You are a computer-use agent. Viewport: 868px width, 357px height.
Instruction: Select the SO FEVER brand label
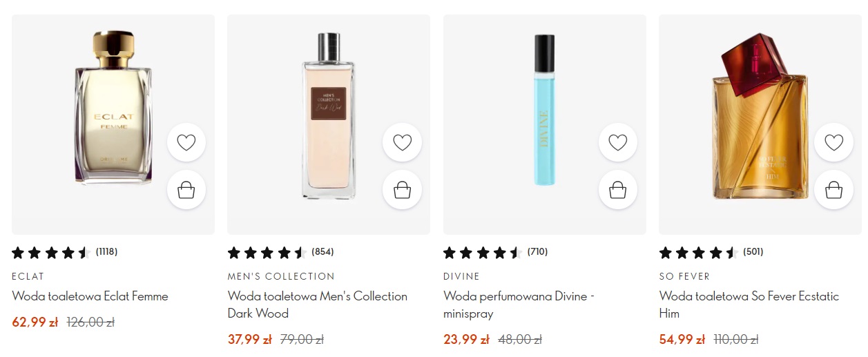[684, 276]
